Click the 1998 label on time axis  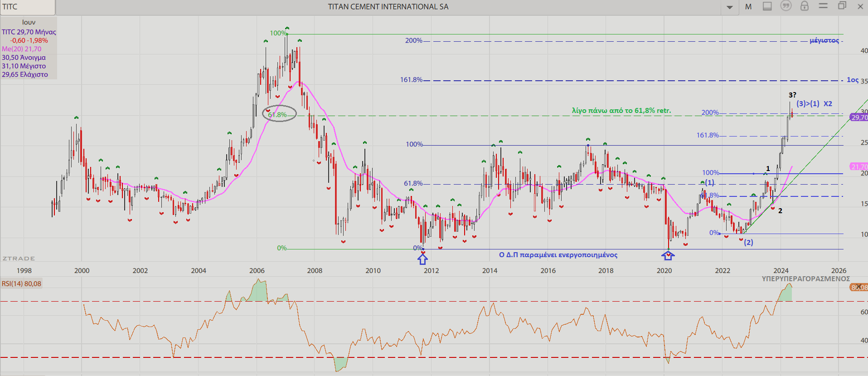pyautogui.click(x=24, y=270)
